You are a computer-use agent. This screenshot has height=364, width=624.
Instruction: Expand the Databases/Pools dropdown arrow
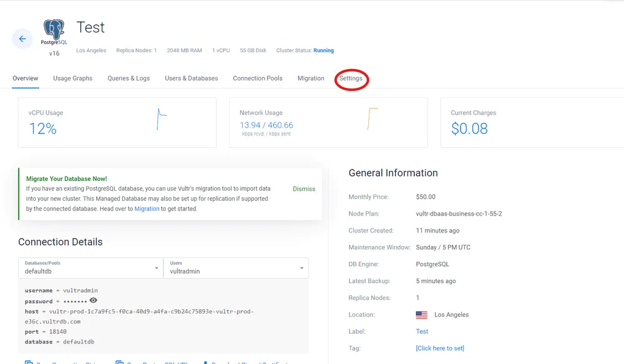pos(157,268)
